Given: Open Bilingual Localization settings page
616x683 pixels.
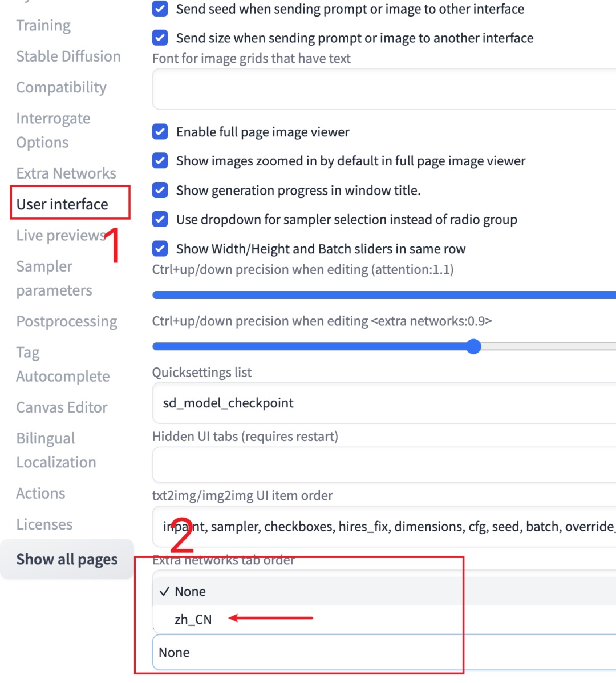Looking at the screenshot, I should click(56, 450).
